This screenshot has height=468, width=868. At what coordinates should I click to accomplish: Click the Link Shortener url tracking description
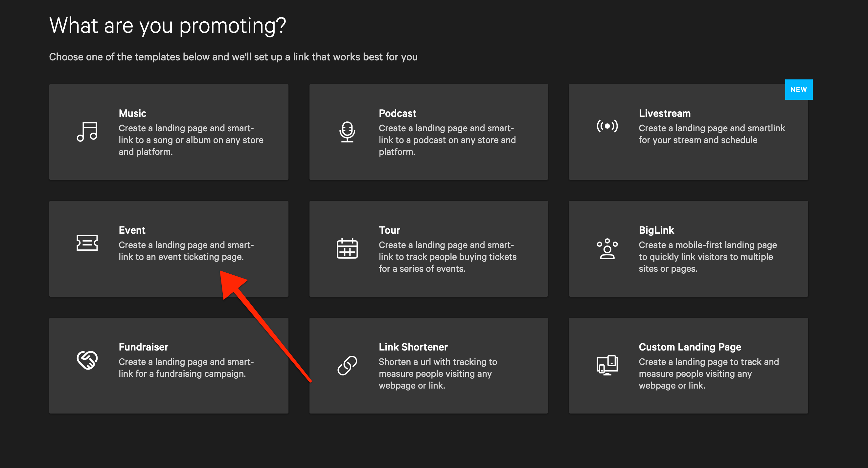pos(438,373)
